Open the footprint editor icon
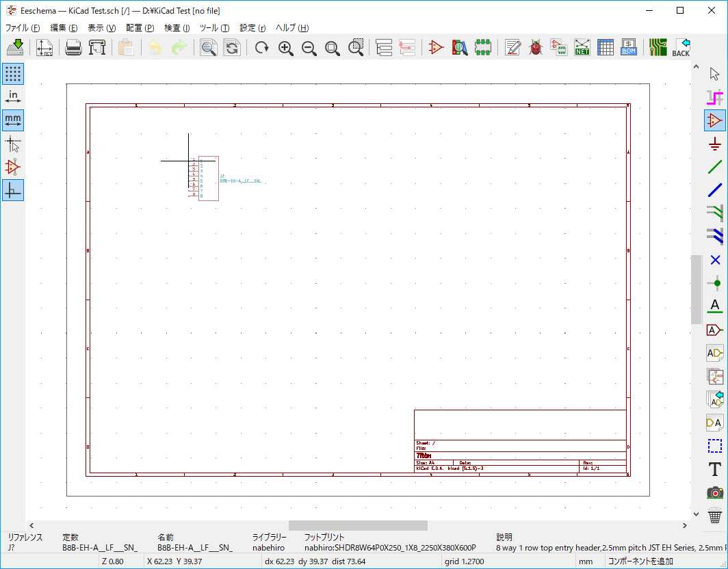 click(x=483, y=47)
